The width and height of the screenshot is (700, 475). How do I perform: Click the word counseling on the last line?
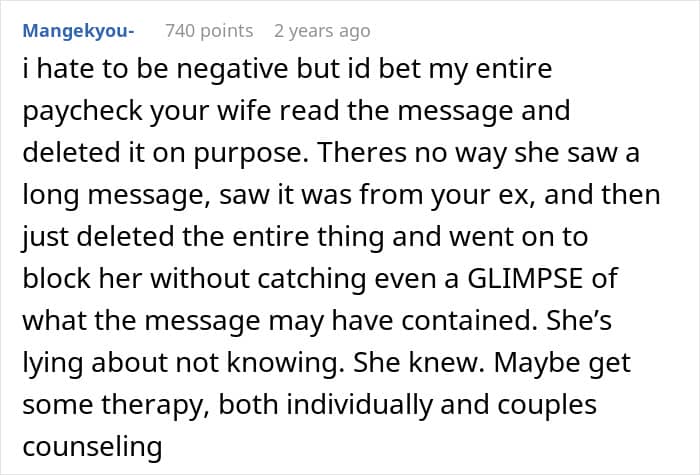(92, 447)
